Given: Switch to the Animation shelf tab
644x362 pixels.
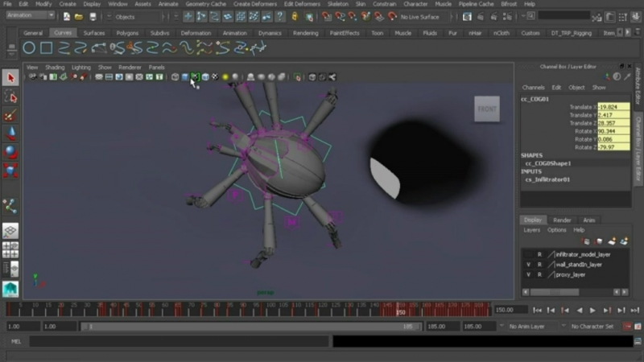Looking at the screenshot, I should [234, 33].
